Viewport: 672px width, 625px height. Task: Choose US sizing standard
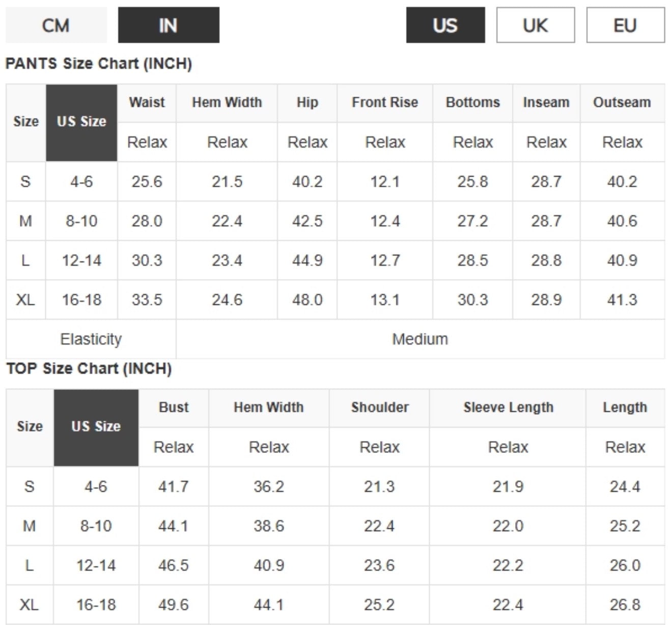coord(445,25)
